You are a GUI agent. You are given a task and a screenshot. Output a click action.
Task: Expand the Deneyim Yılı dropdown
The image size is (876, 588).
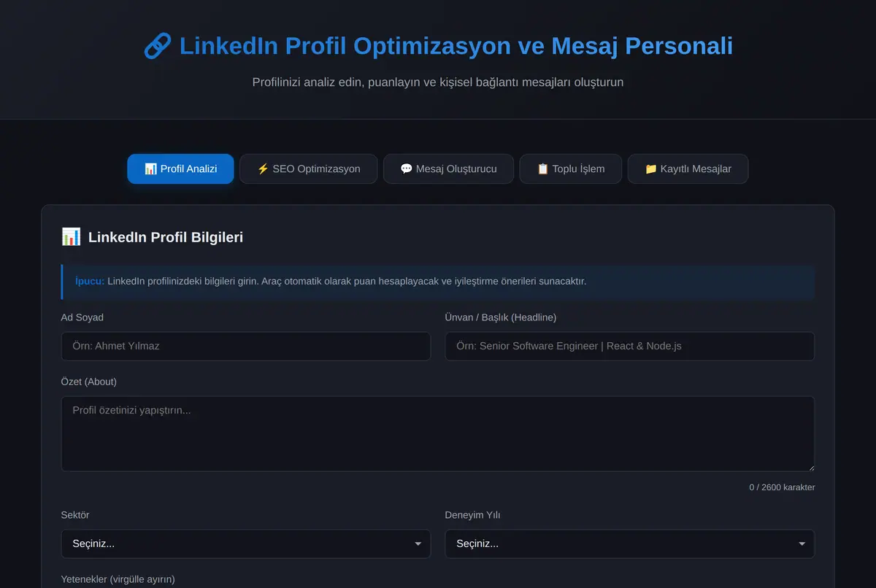coord(630,543)
